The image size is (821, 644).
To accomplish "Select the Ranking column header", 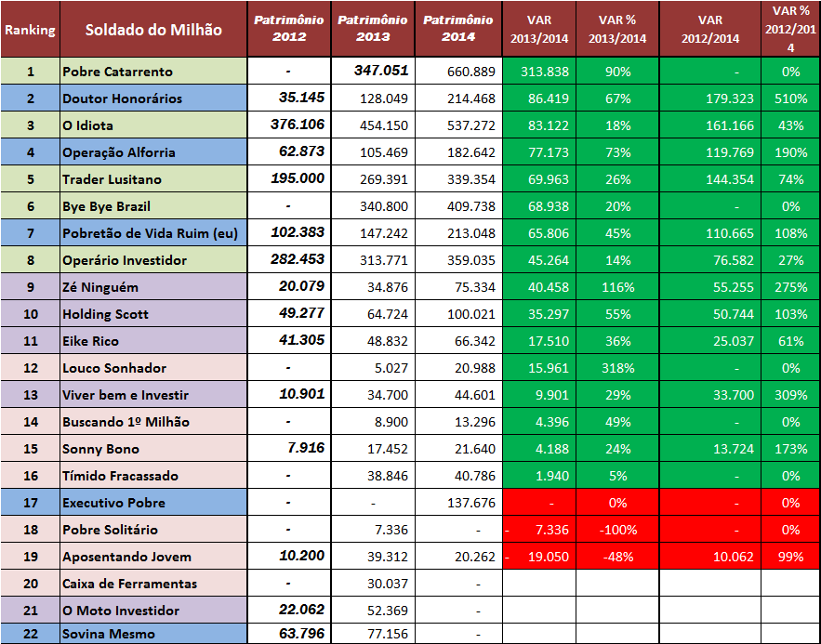I will click(x=30, y=30).
